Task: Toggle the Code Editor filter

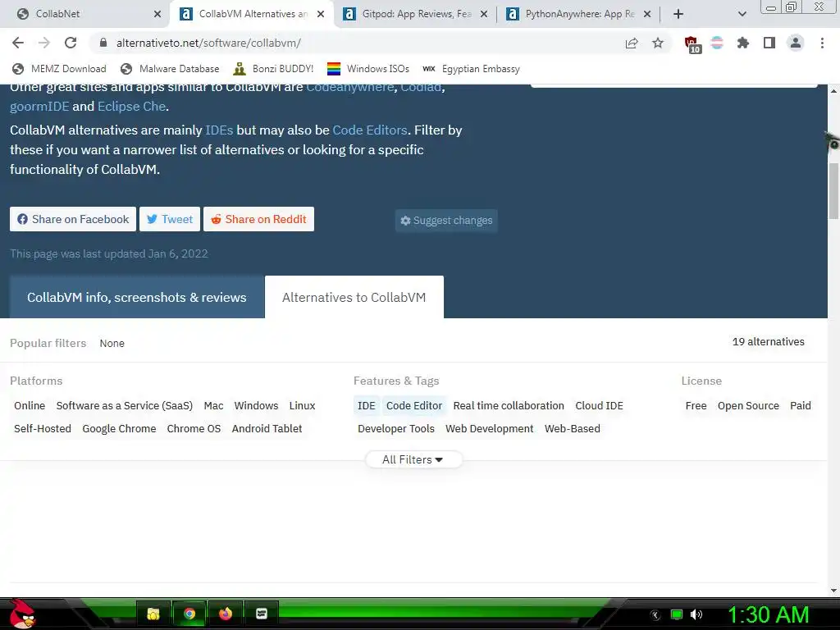Action: (414, 405)
